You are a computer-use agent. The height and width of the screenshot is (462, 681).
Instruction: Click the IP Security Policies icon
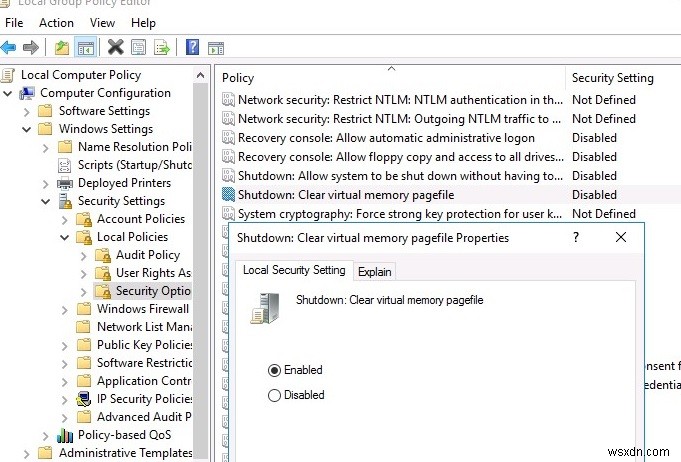click(x=83, y=399)
